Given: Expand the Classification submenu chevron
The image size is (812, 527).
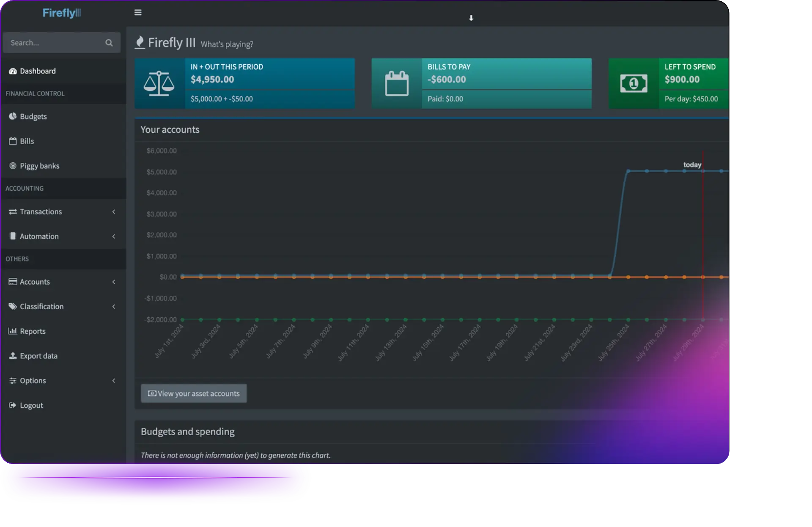Looking at the screenshot, I should (114, 306).
